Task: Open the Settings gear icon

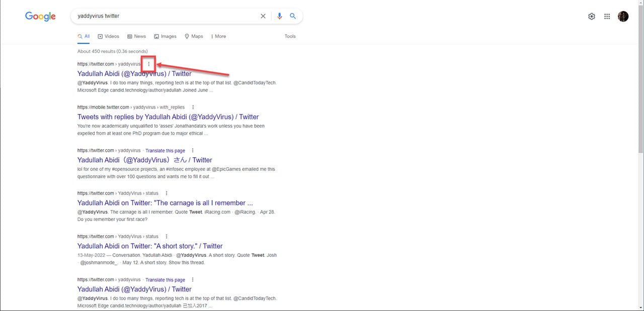Action: [592, 17]
